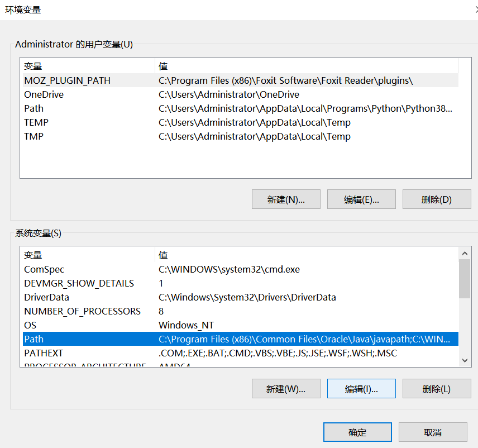
Task: Select the MOZ_PLUGIN_PATH user variable row
Action: (241, 80)
